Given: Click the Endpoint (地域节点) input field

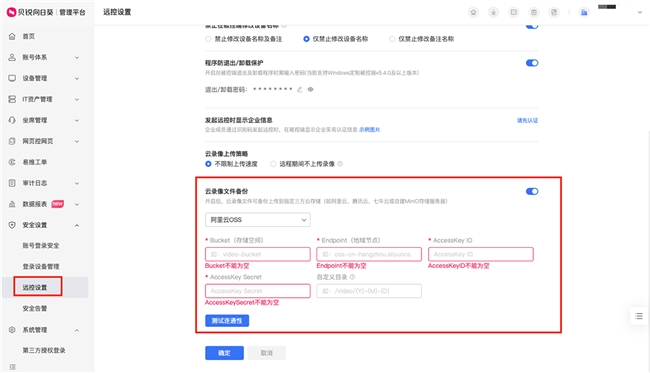Looking at the screenshot, I should click(x=369, y=254).
